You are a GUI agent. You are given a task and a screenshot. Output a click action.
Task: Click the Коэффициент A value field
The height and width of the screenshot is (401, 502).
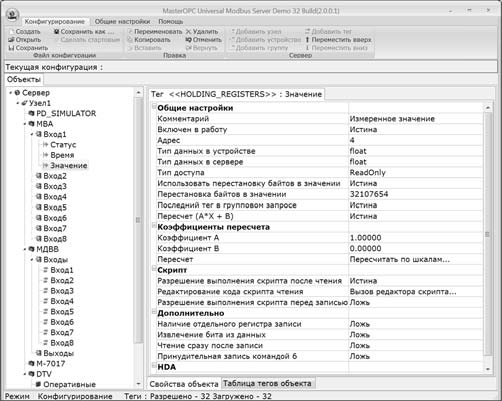(415, 238)
